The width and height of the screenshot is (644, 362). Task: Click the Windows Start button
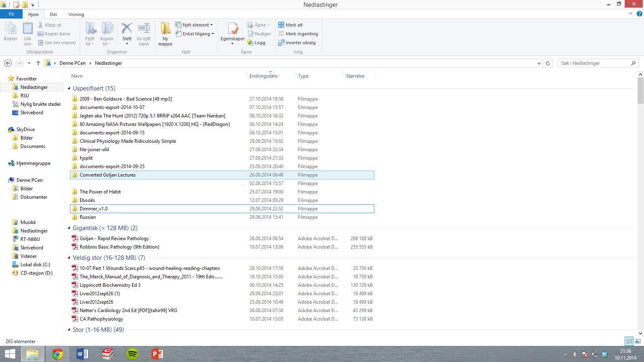(x=10, y=354)
